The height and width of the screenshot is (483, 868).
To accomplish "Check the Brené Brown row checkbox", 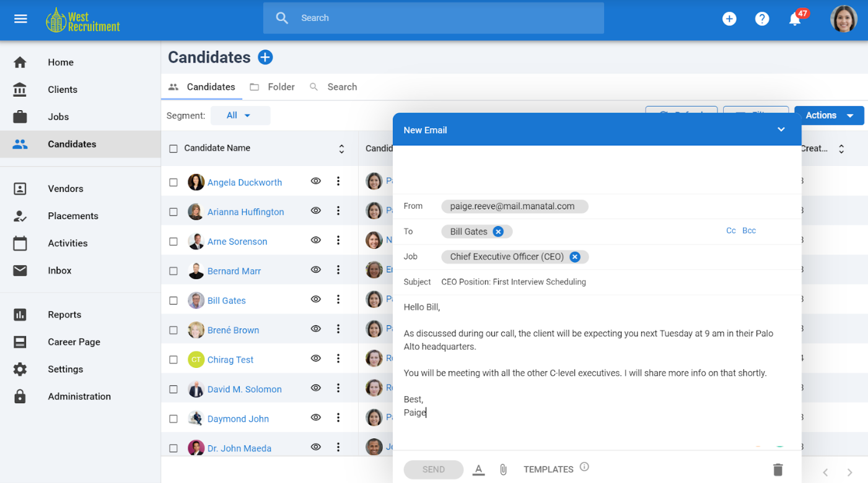I will 173,330.
